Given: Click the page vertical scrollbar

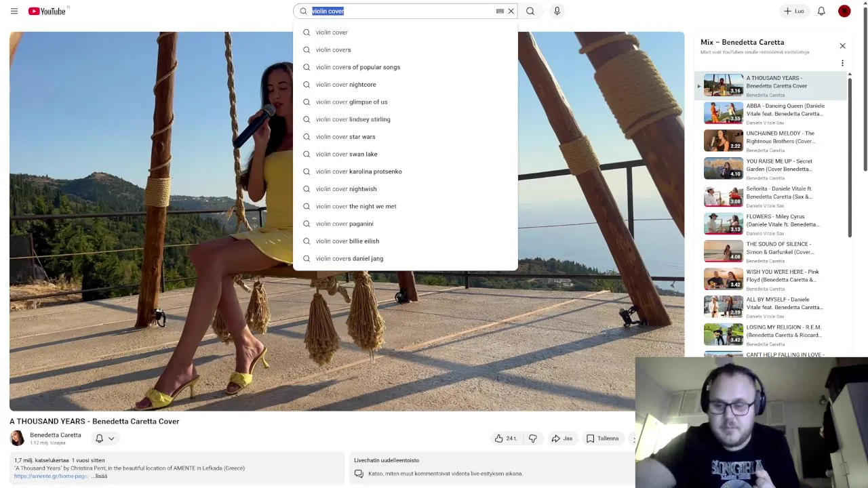Looking at the screenshot, I should [865, 88].
